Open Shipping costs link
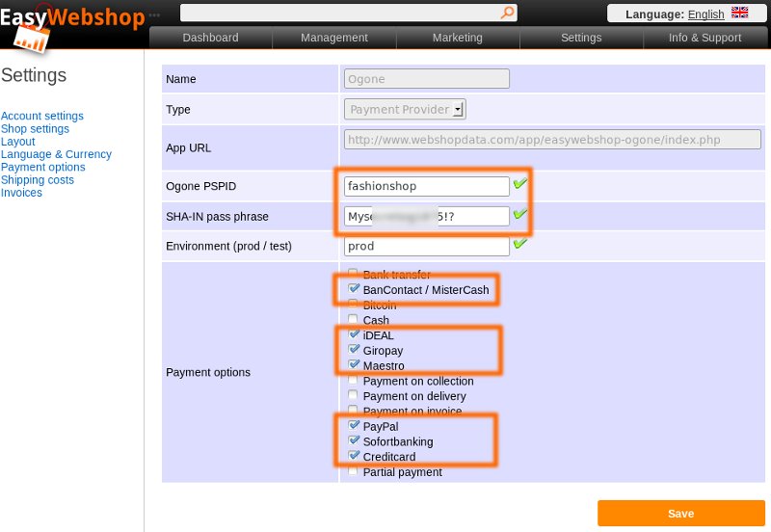Viewport: 771px width, 532px height. pos(38,180)
